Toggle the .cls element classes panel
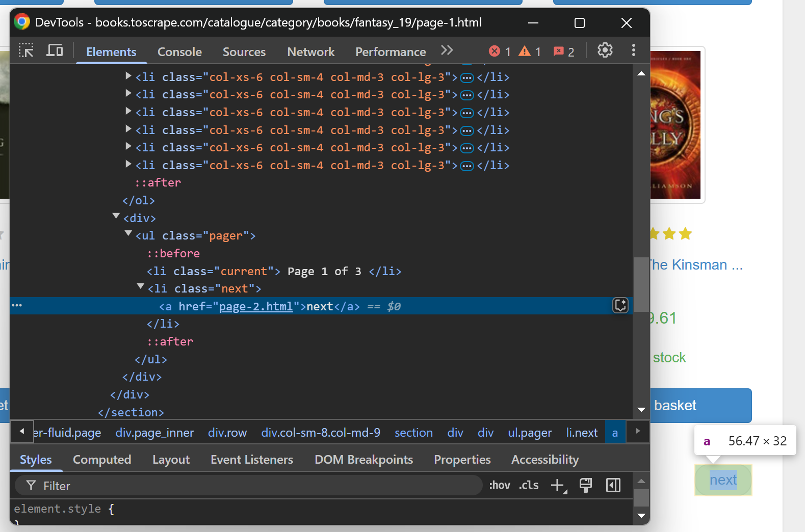Screen dimensions: 805x532 [529, 485]
